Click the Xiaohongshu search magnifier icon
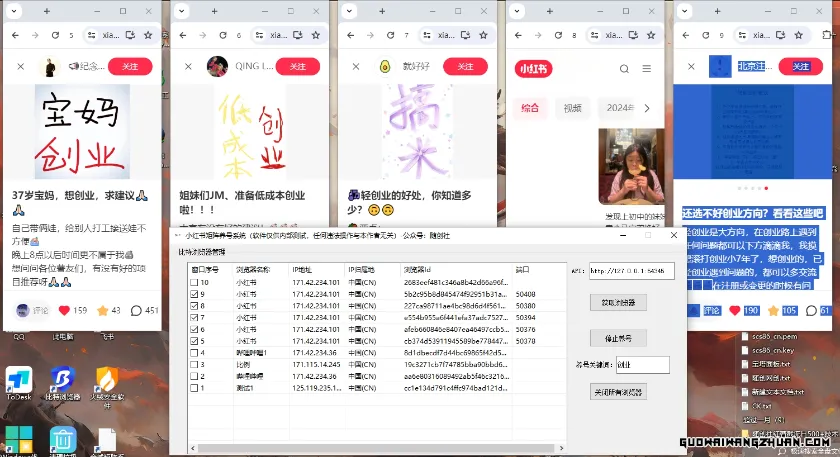Viewport: 840px width, 457px height. click(624, 69)
